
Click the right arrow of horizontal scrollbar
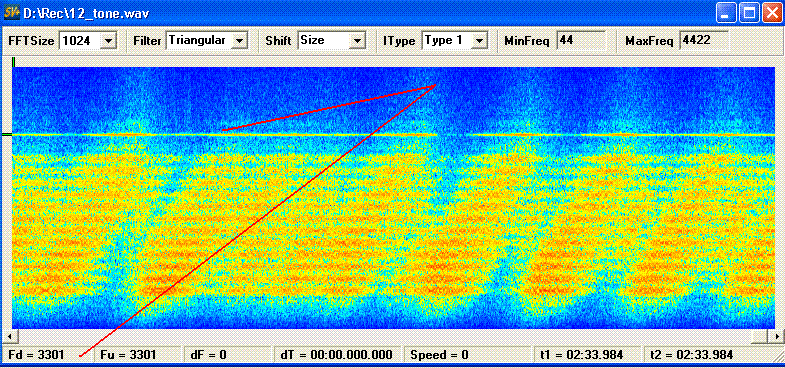(x=775, y=336)
